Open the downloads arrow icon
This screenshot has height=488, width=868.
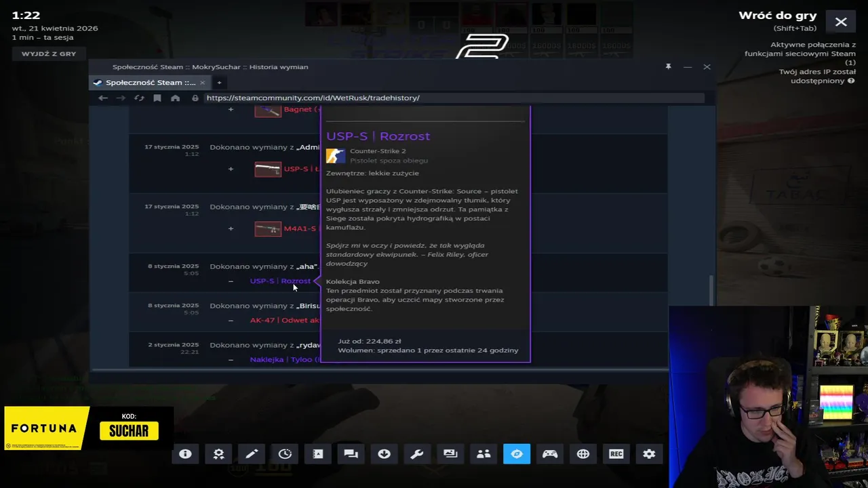pos(384,454)
